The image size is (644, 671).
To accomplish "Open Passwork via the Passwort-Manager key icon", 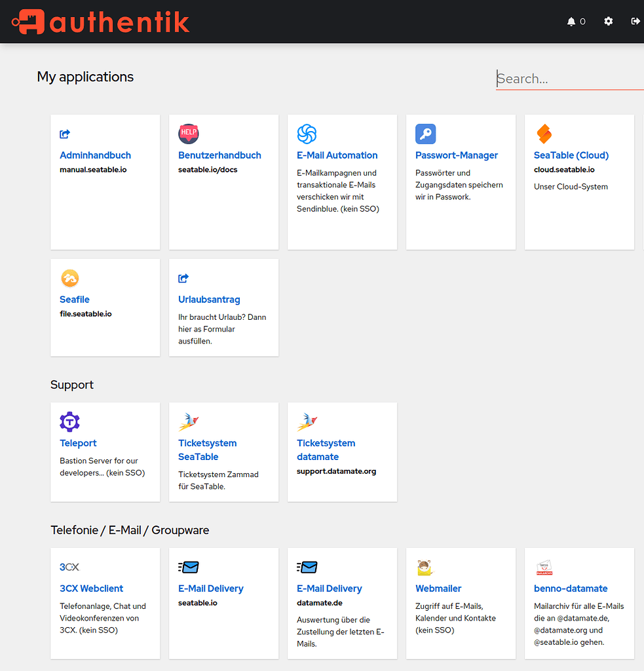I will (x=425, y=133).
